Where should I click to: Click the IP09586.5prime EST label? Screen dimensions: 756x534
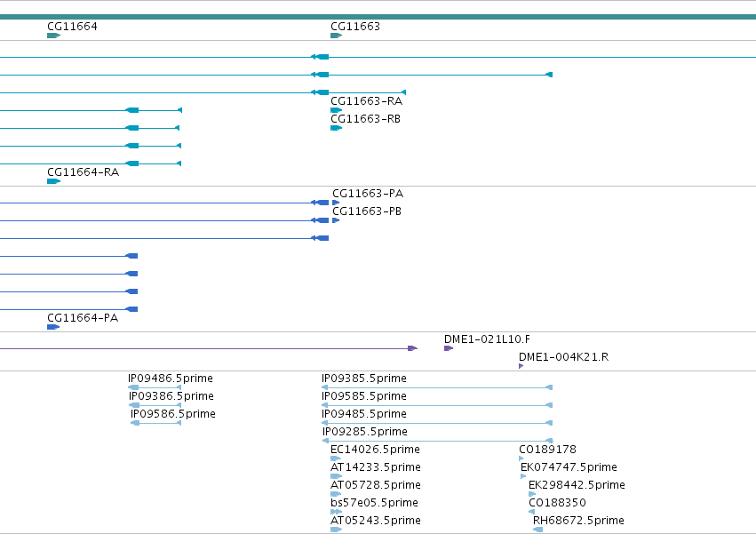click(x=173, y=414)
